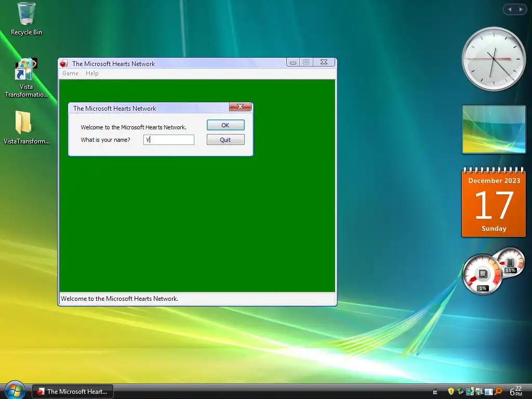The width and height of the screenshot is (532, 399).
Task: Open the Game menu
Action: click(x=70, y=73)
